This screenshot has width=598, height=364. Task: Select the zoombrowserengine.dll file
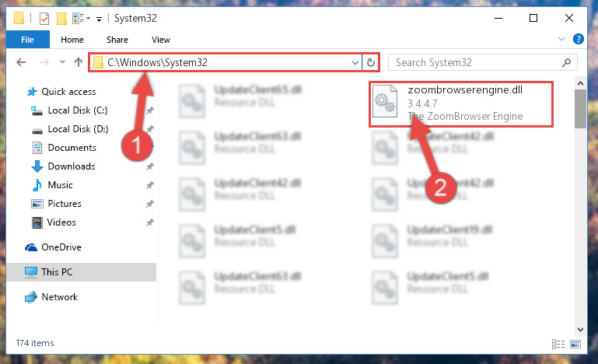point(460,103)
